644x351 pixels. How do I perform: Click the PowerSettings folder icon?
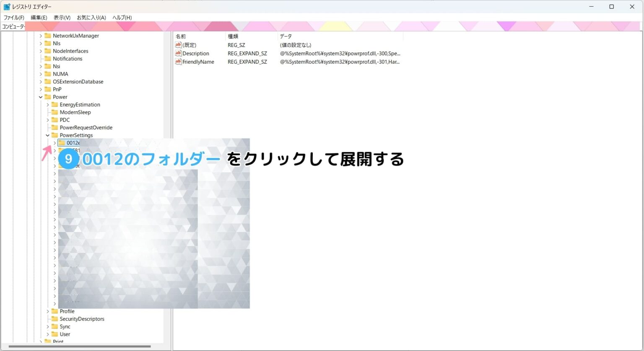[55, 135]
